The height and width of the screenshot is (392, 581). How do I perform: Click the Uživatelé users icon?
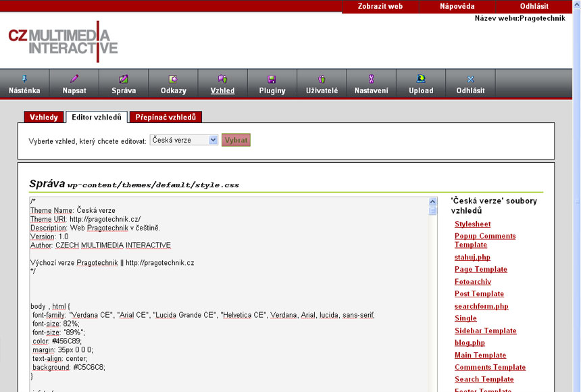click(x=322, y=78)
